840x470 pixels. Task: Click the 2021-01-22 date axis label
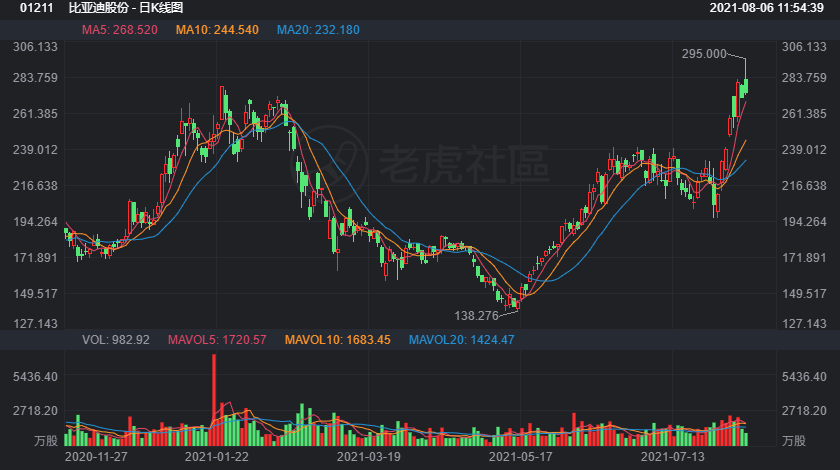coord(216,457)
